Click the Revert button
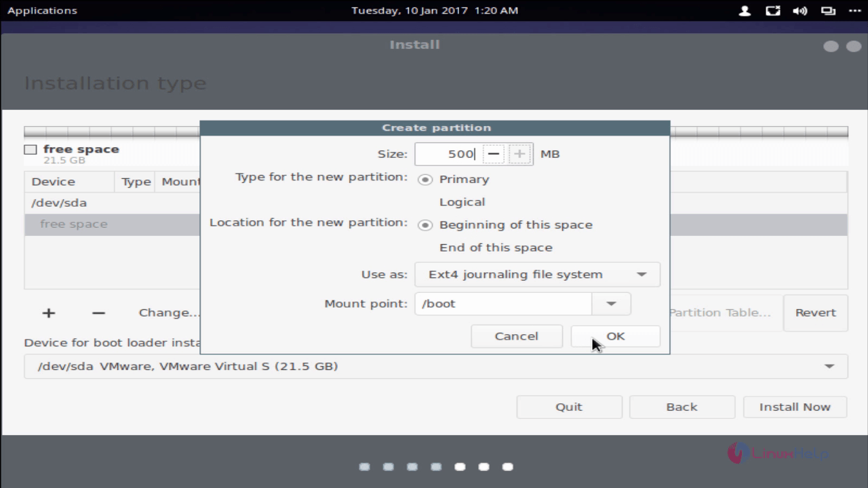868x488 pixels. [x=815, y=312]
